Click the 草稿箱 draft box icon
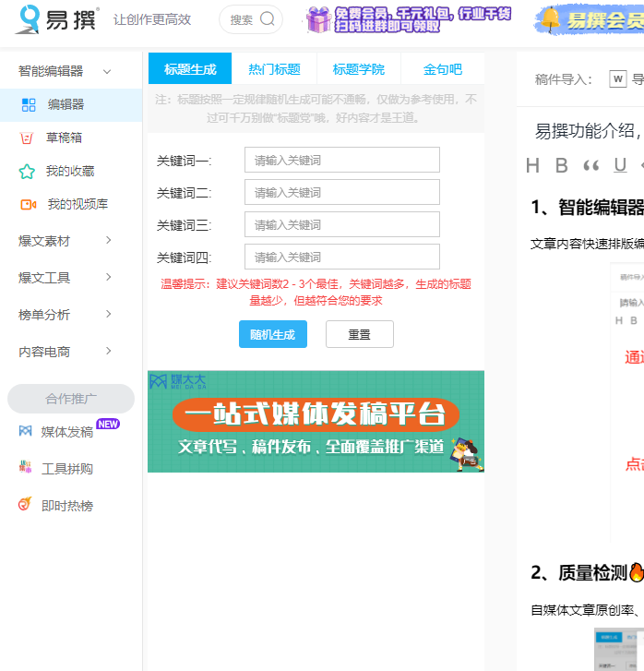 (27, 138)
